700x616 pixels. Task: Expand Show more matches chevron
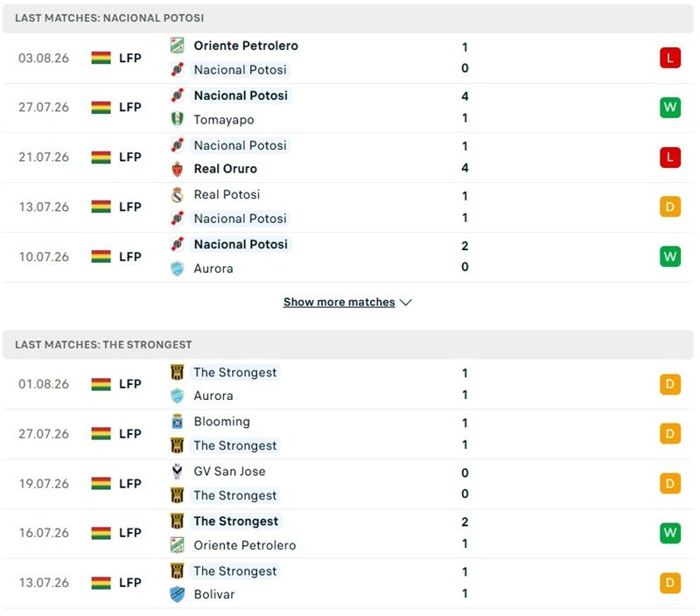(x=406, y=302)
